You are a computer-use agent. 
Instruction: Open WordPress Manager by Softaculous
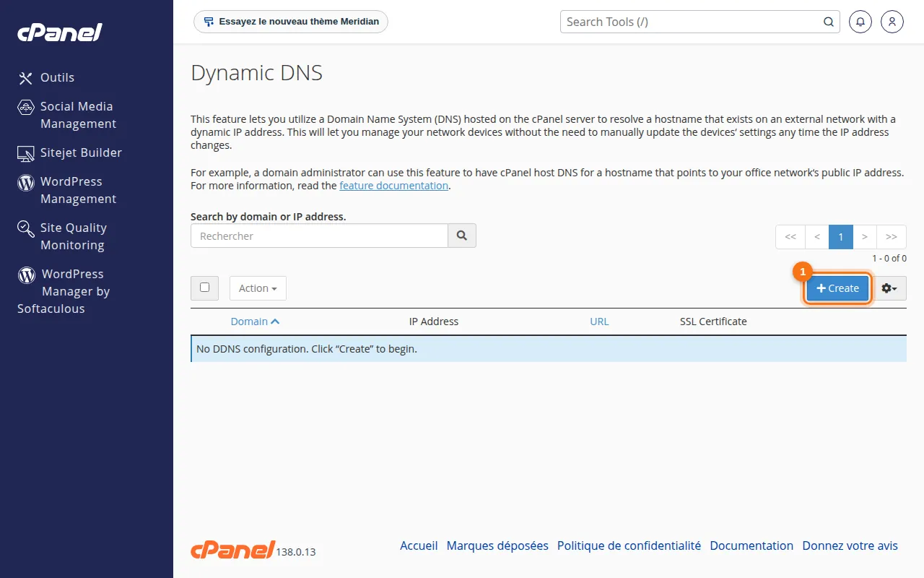64,291
